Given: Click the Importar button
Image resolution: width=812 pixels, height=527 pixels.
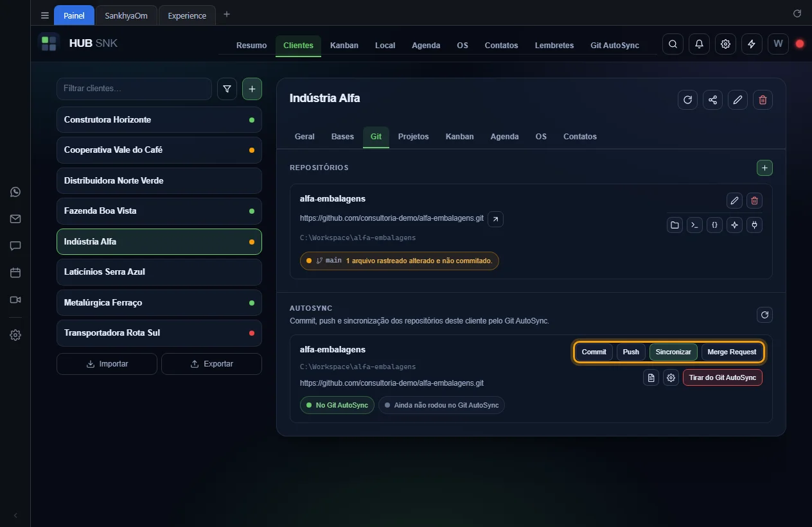Looking at the screenshot, I should [x=107, y=364].
